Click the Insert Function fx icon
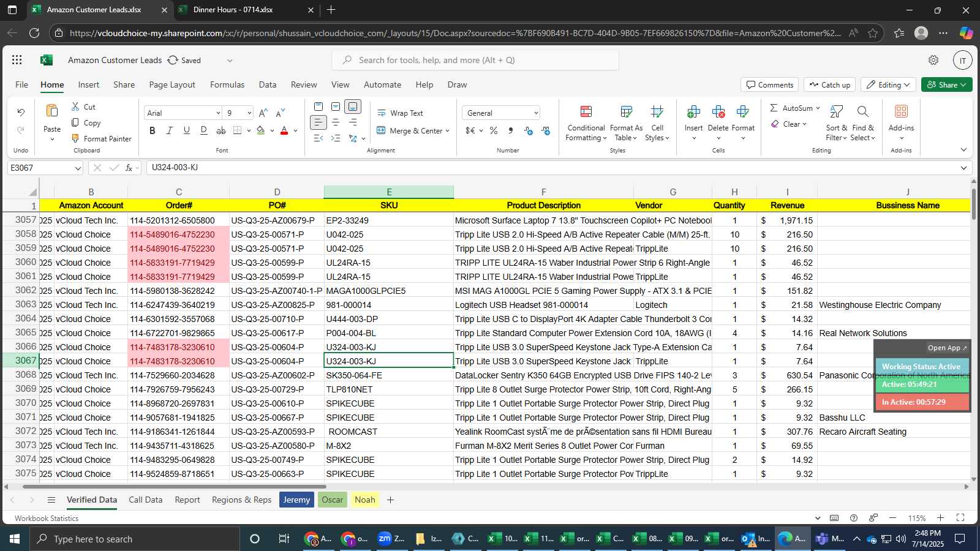Image resolution: width=980 pixels, height=551 pixels. pyautogui.click(x=129, y=168)
